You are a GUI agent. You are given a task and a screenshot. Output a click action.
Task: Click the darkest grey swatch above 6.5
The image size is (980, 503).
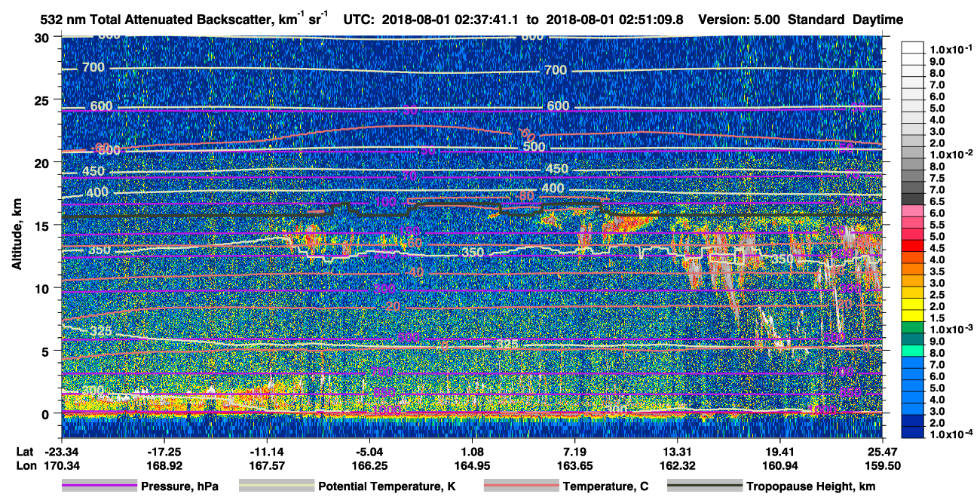coord(913,198)
